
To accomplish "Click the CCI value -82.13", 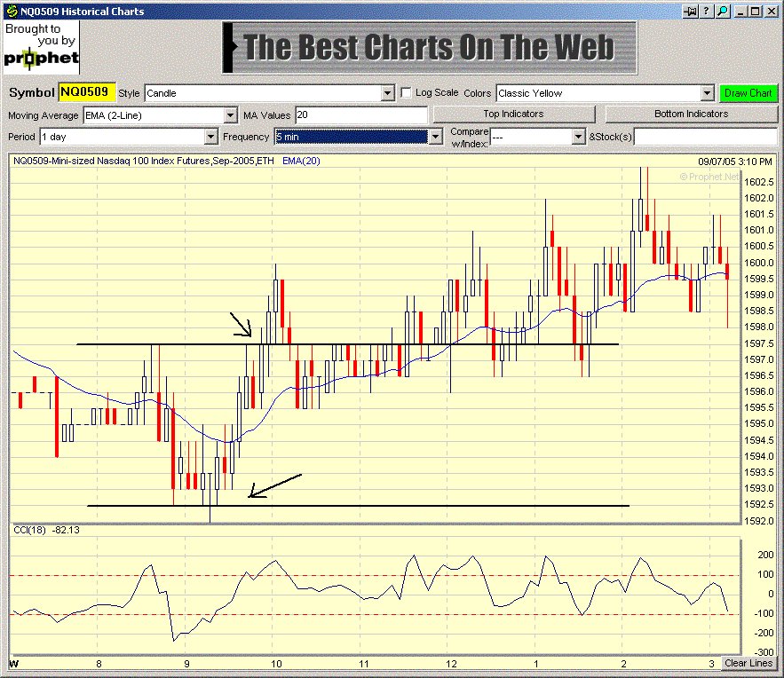I will pyautogui.click(x=66, y=530).
